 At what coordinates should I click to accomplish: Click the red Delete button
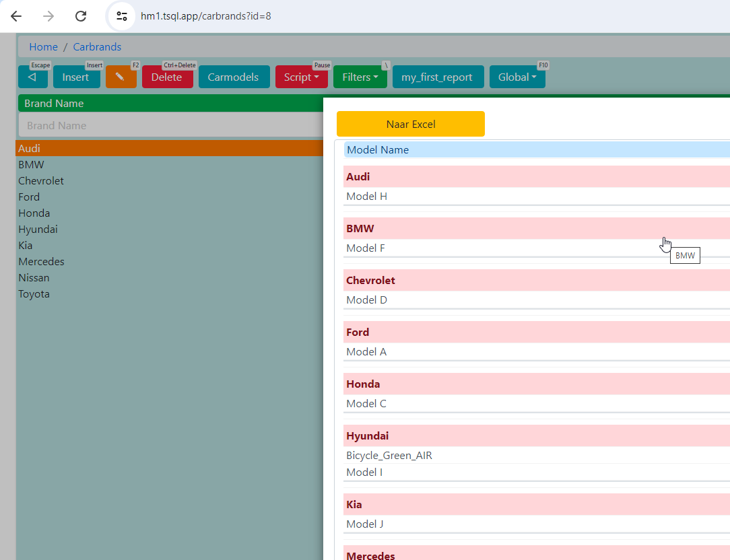167,77
